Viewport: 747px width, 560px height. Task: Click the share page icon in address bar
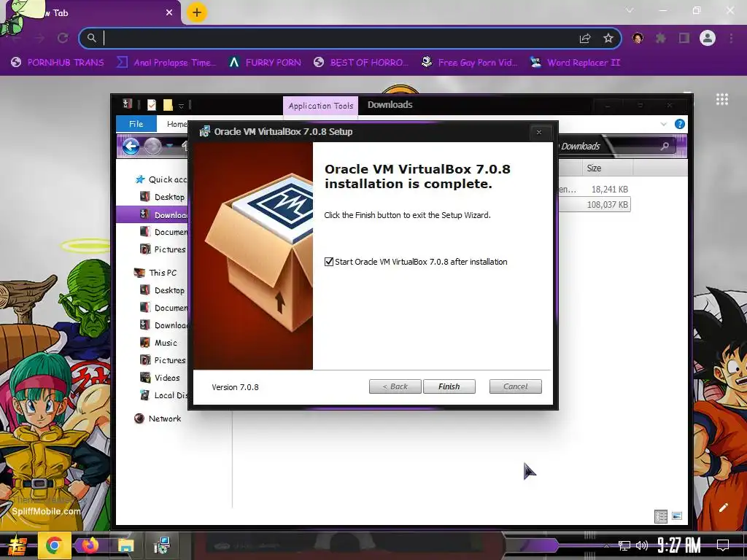(x=585, y=38)
